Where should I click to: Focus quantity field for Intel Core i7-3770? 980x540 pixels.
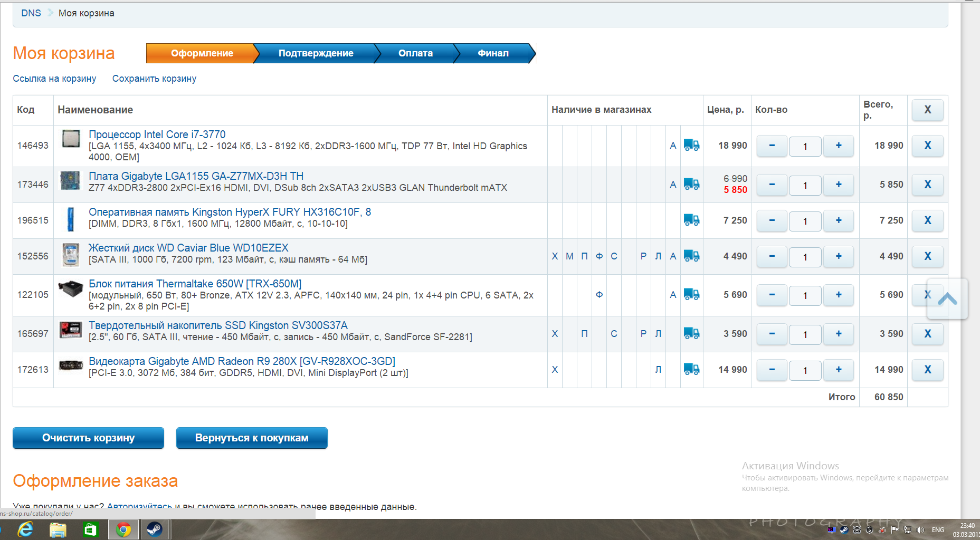(x=805, y=146)
